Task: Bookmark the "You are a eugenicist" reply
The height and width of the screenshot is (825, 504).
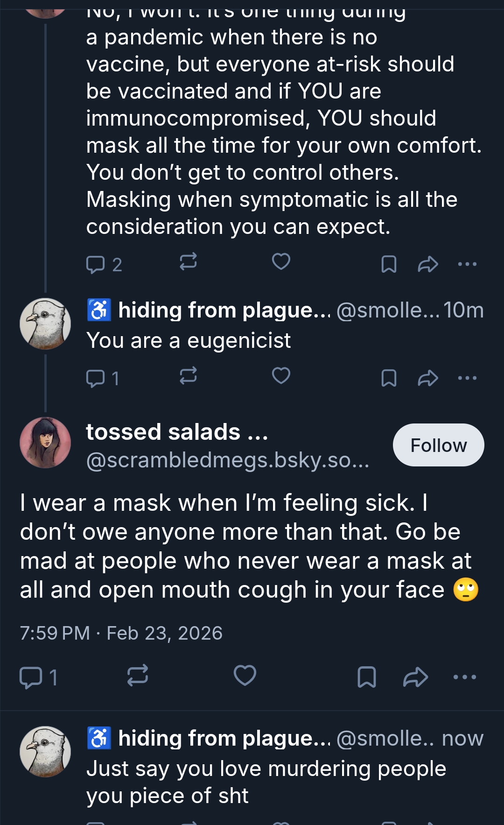Action: pos(389,378)
